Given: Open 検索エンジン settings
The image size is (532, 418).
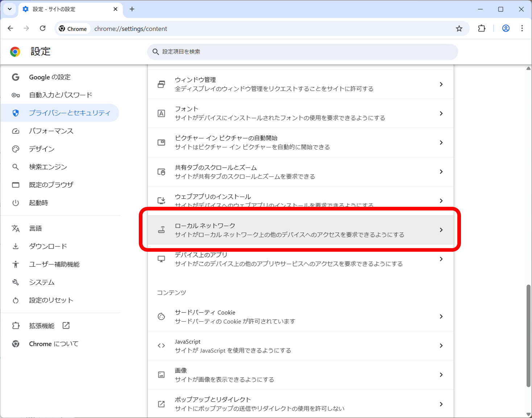Looking at the screenshot, I should coord(59,167).
